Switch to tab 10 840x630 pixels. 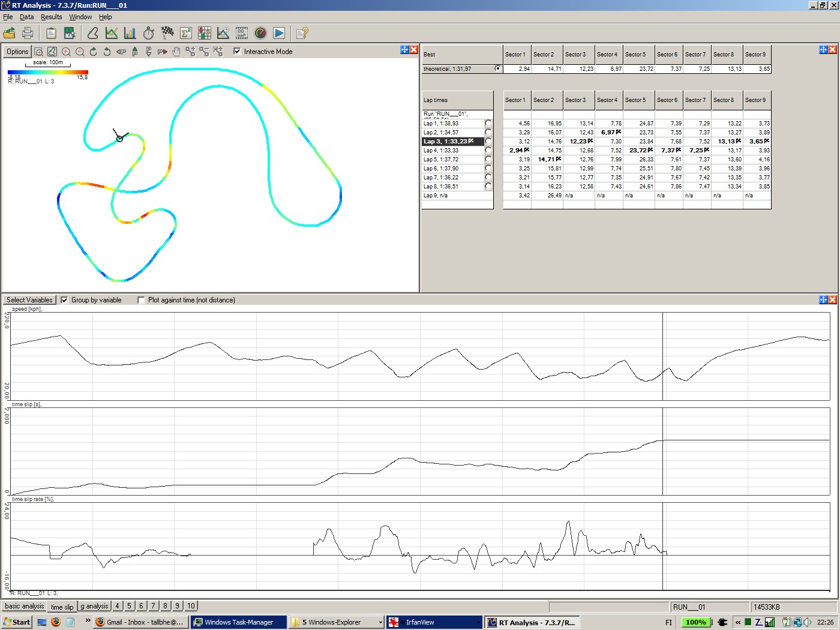191,606
